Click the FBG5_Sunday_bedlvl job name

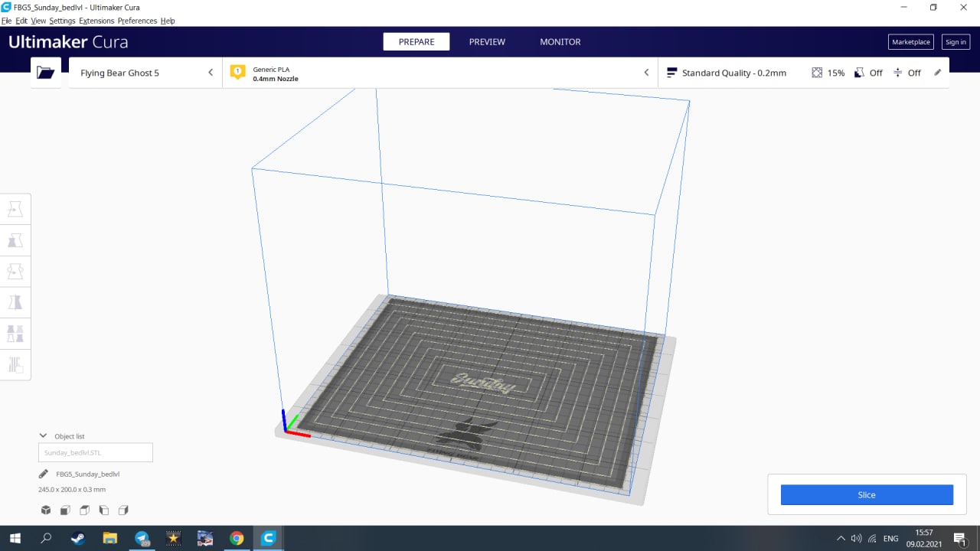click(x=88, y=474)
